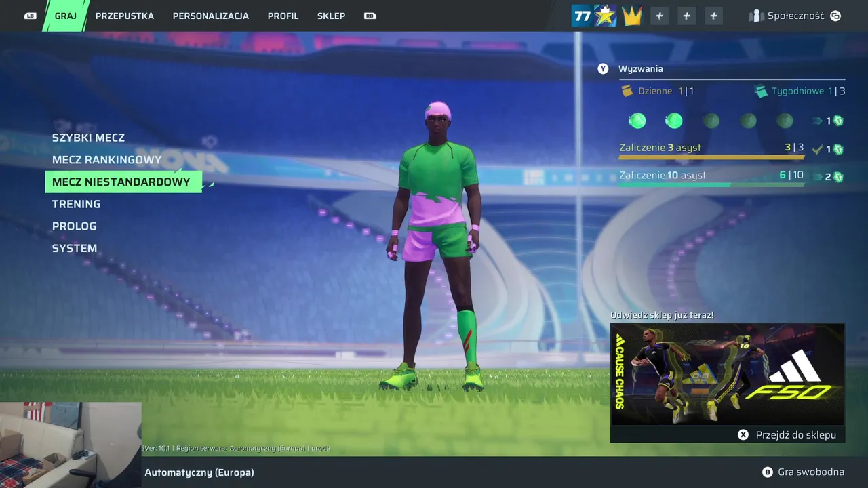The width and height of the screenshot is (868, 488).
Task: Click the Zaliczenie 3 asyst text
Action: click(660, 148)
